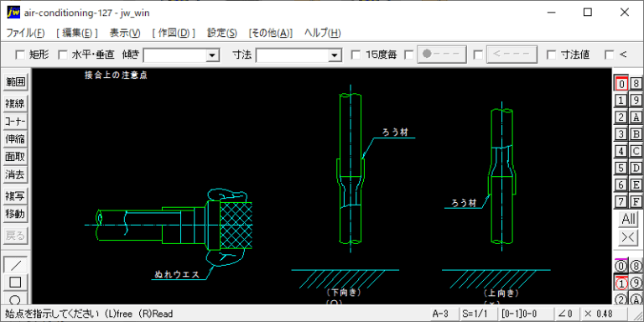The image size is (644, 322).
Task: Switch to layer 9
Action: click(636, 101)
